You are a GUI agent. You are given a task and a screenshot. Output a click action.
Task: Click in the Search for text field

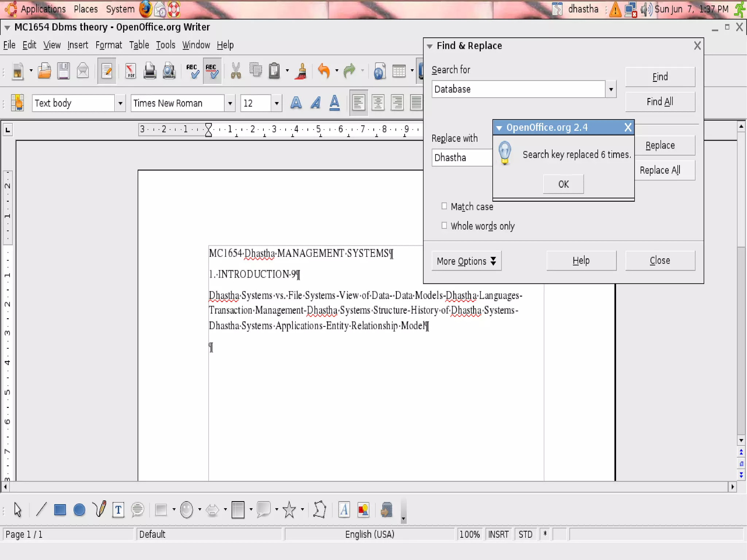(518, 89)
